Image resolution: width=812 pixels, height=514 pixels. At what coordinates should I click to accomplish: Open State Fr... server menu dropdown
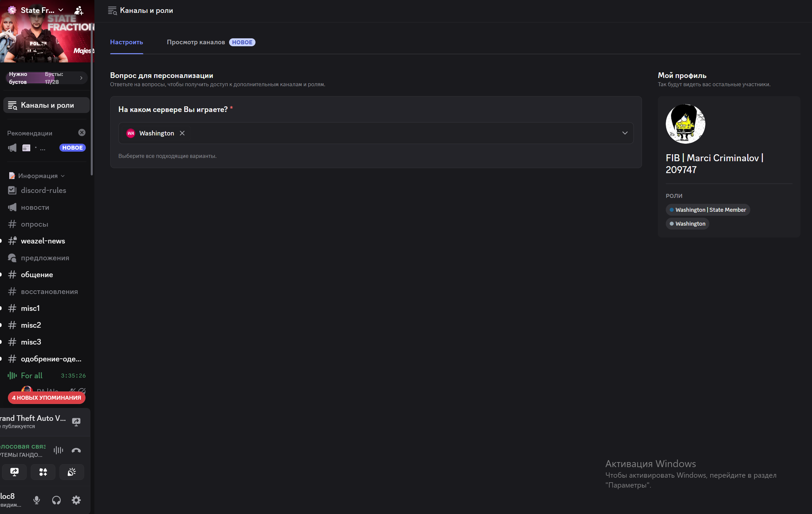pos(61,10)
